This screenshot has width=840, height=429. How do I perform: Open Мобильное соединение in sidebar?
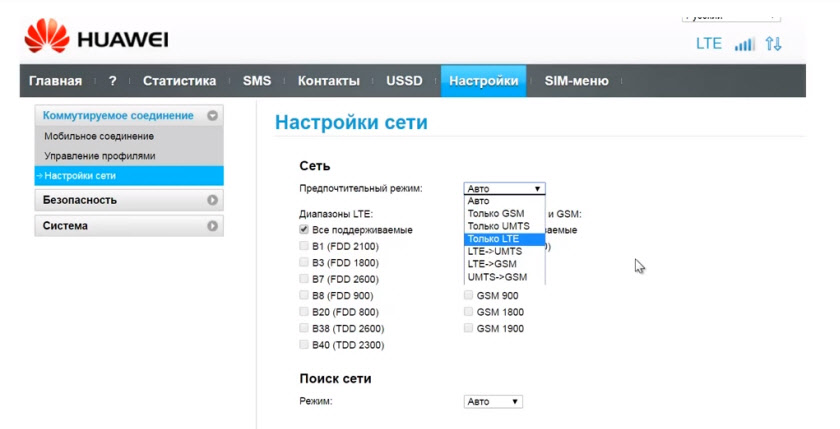(99, 136)
